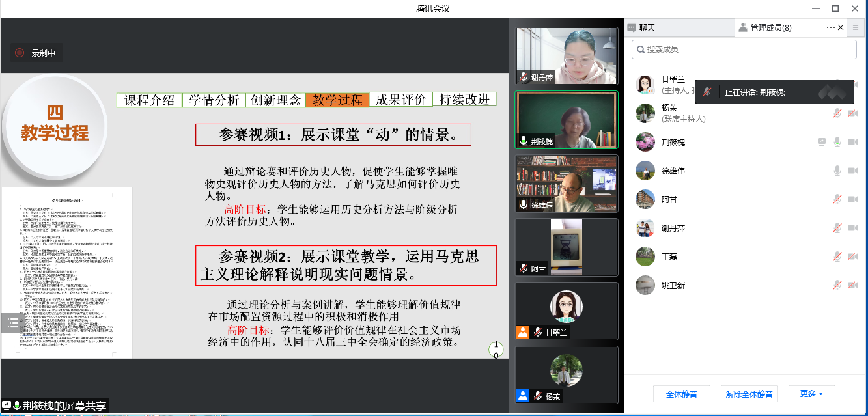Toggle 阿甘's camera in member list
The width and height of the screenshot is (868, 416).
click(x=852, y=199)
